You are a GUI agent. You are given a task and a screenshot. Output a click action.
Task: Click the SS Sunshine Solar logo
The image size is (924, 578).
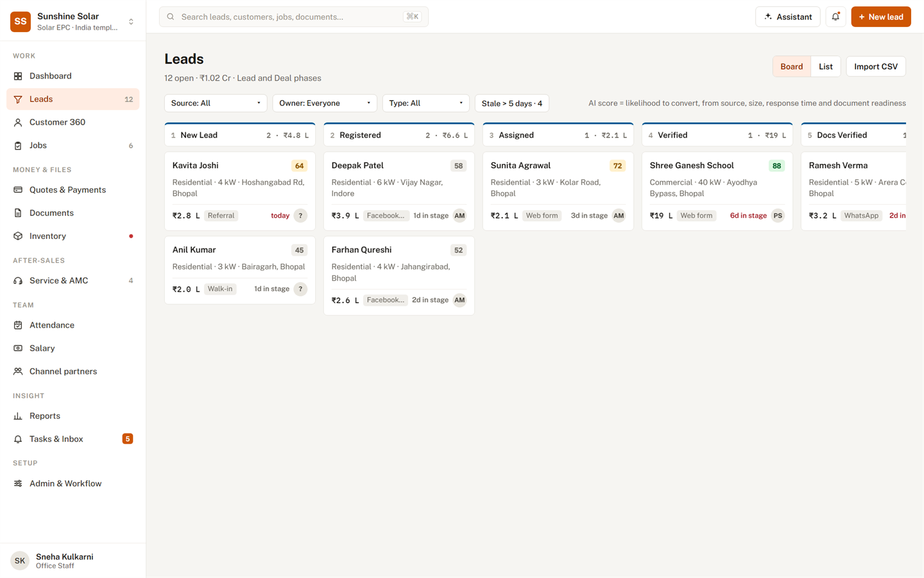[x=21, y=21]
